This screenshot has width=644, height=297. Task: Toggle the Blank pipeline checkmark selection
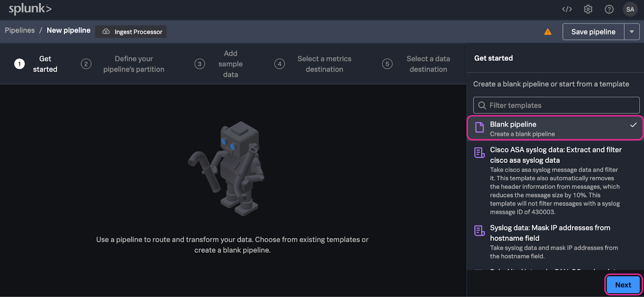point(633,125)
